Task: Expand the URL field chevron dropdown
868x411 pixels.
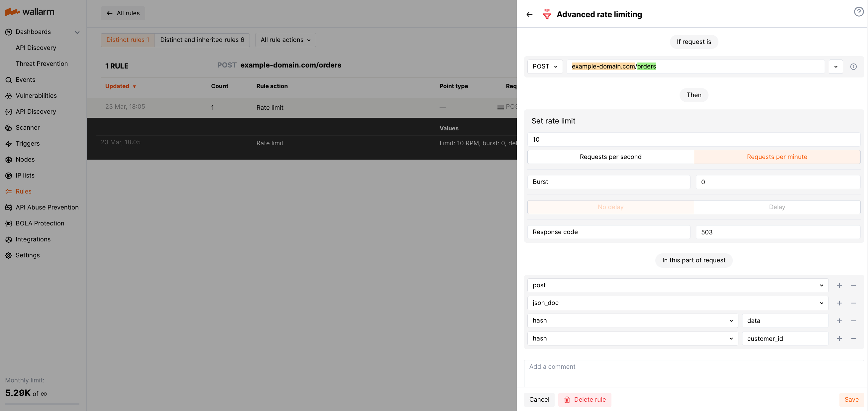Action: 836,67
